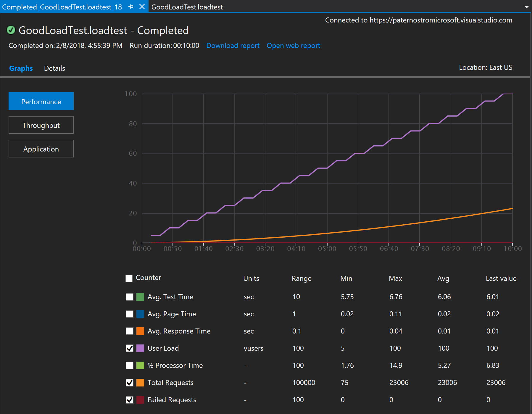Click the User Load label
Screen dimensions: 532x414
tap(163, 348)
